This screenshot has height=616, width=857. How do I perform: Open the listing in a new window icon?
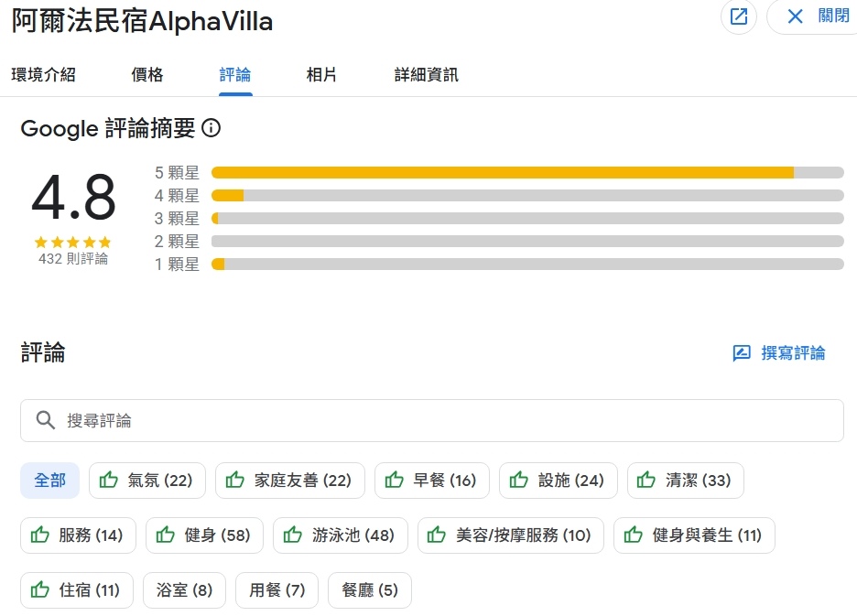tap(739, 16)
